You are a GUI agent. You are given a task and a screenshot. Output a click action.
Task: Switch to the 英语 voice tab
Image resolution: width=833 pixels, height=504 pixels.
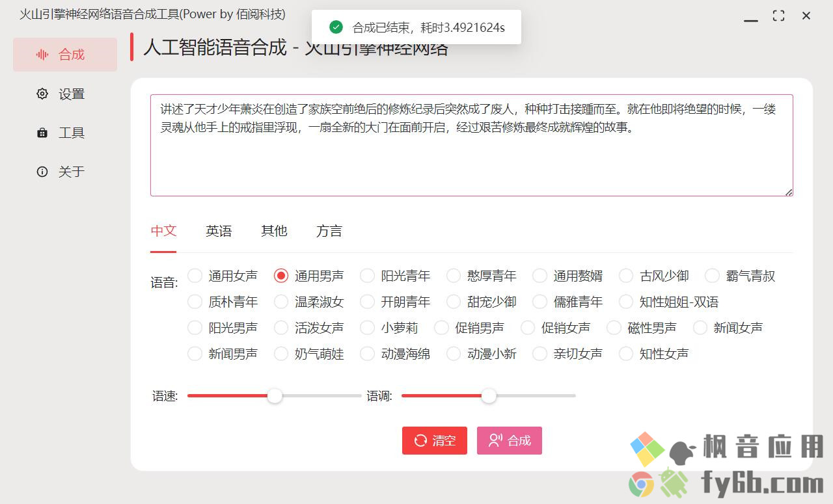pos(219,231)
